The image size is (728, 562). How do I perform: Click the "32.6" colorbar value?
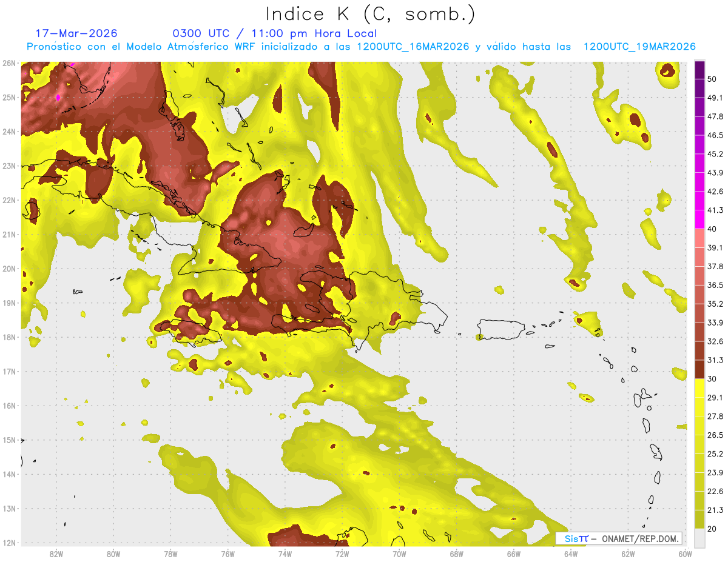coord(716,341)
